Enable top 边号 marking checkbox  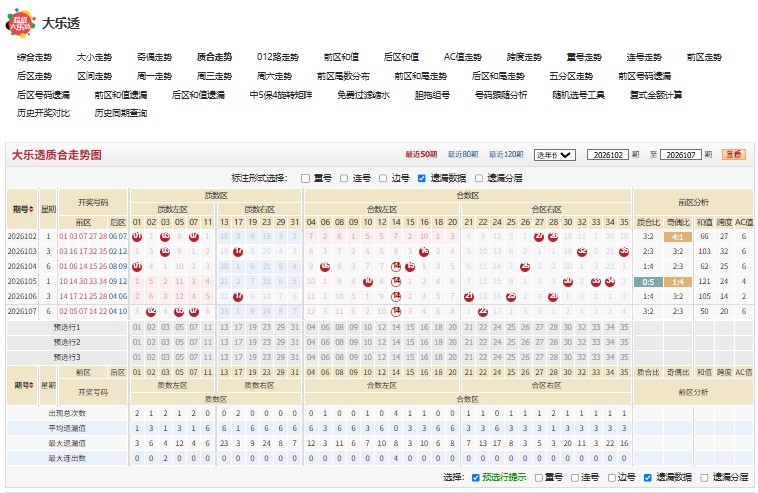point(383,178)
